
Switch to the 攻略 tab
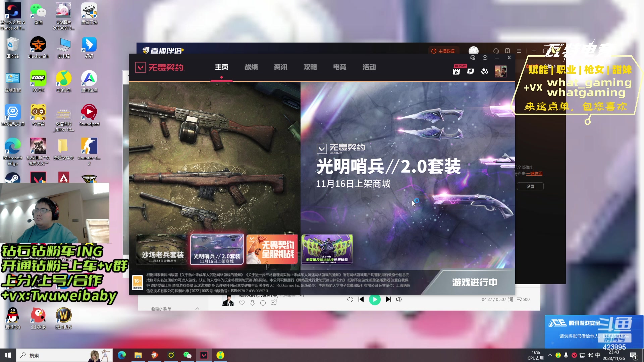[x=310, y=67]
